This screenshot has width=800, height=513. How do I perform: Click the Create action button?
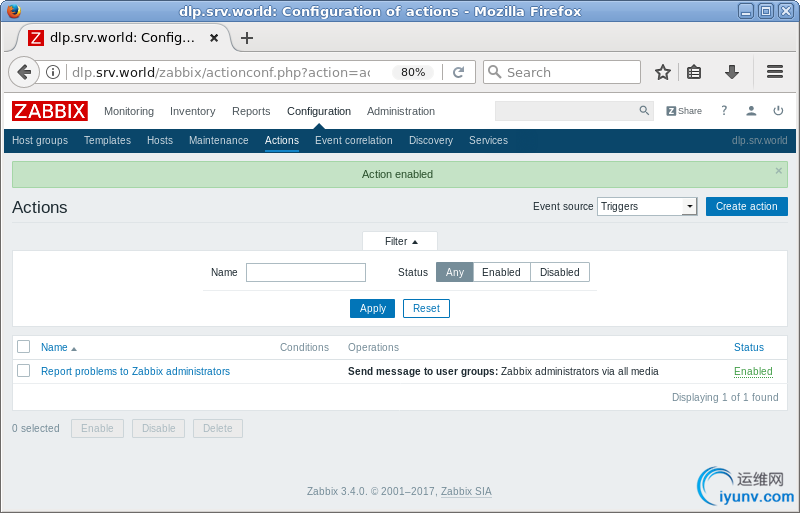(x=746, y=206)
